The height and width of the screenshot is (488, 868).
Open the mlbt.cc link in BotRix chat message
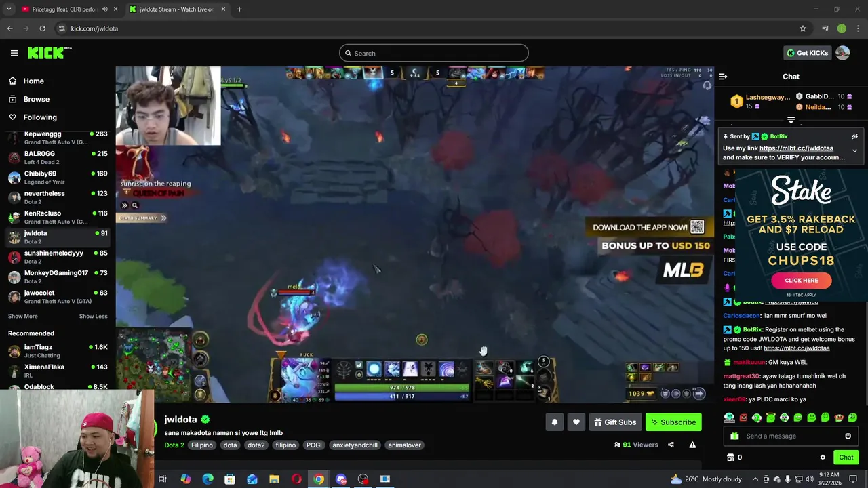[x=796, y=348]
